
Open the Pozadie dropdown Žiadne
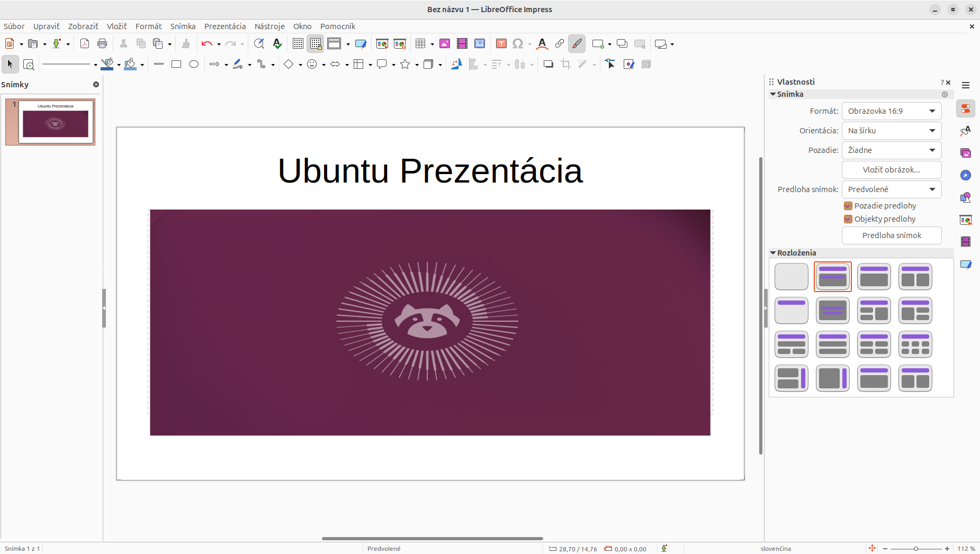coord(892,150)
